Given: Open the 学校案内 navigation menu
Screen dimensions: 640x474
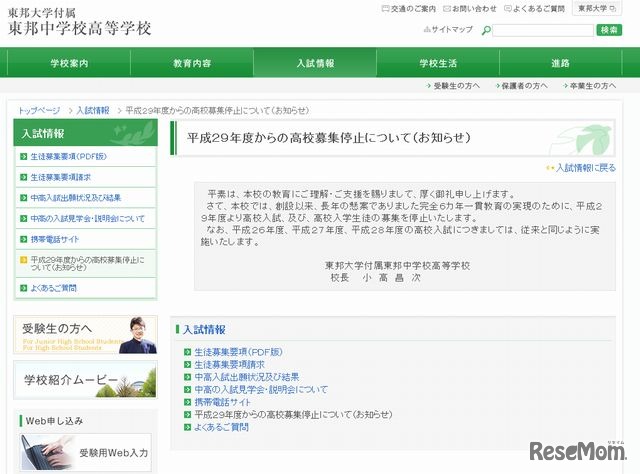Looking at the screenshot, I should click(x=69, y=63).
